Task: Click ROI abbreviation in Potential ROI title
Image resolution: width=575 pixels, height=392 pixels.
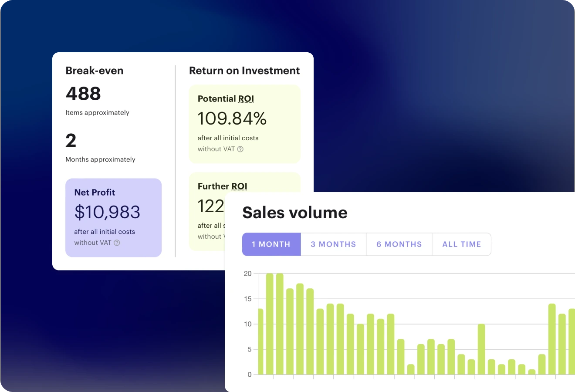Action: pyautogui.click(x=246, y=99)
